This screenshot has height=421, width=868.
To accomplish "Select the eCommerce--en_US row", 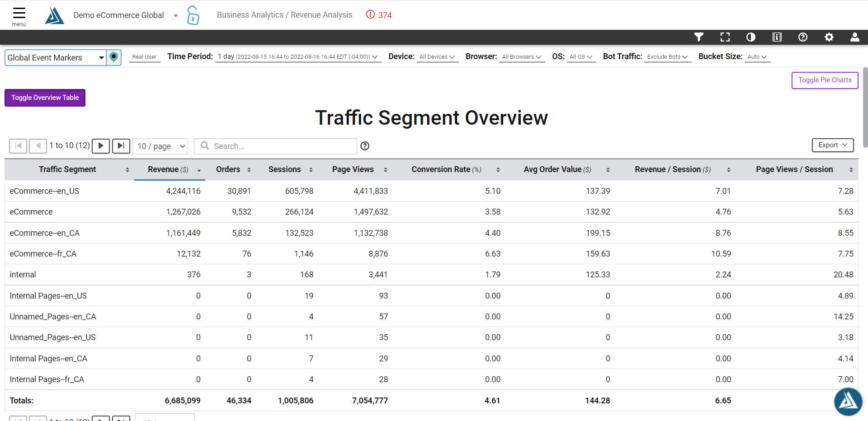I will (x=431, y=191).
